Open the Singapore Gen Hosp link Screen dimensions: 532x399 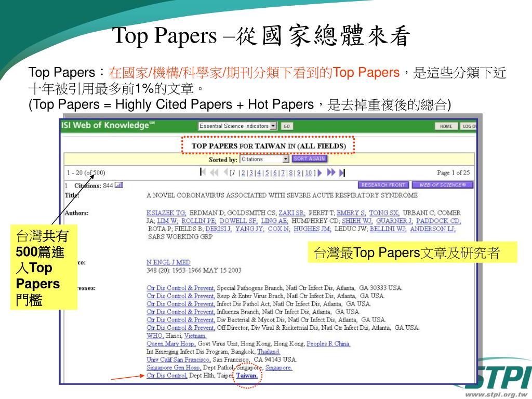point(174,367)
